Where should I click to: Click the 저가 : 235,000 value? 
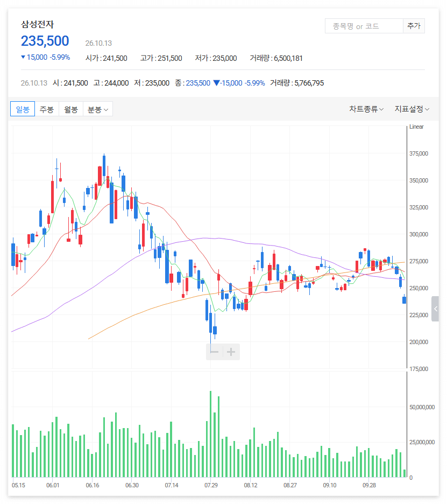[216, 58]
